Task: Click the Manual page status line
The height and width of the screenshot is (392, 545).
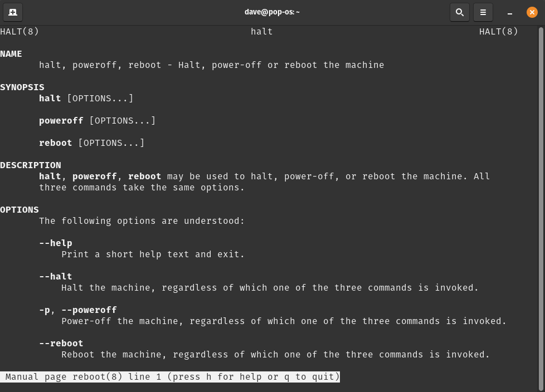Action: tap(170, 376)
